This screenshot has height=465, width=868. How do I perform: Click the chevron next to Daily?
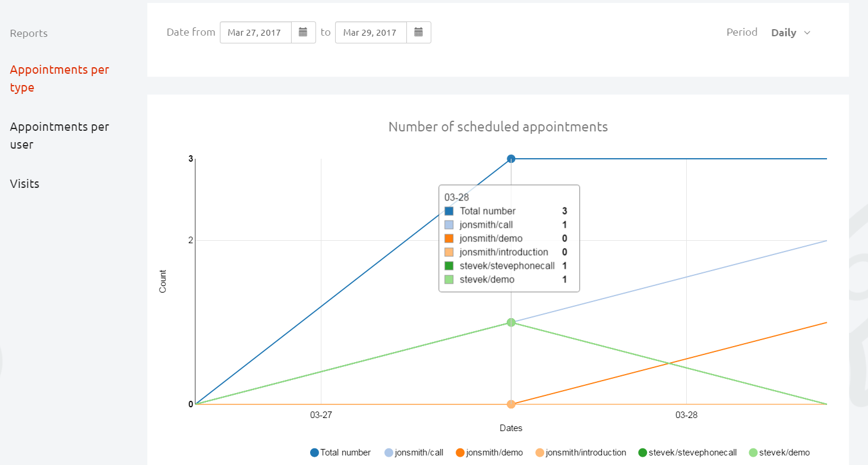[x=807, y=33]
